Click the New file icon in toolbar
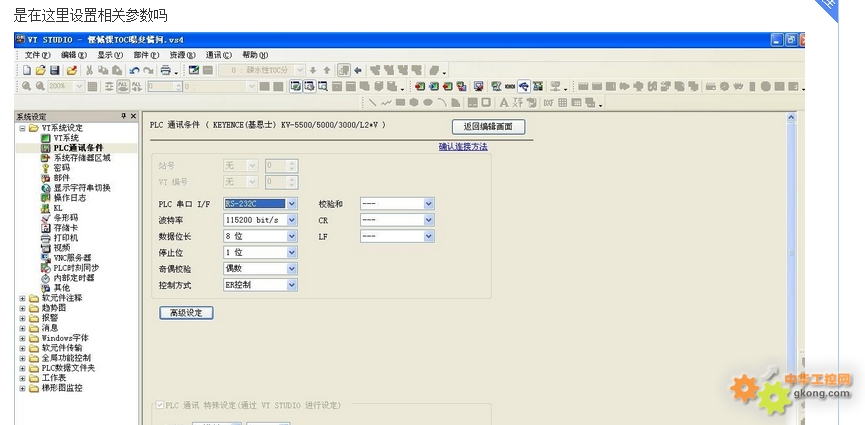This screenshot has height=425, width=865. coord(26,70)
